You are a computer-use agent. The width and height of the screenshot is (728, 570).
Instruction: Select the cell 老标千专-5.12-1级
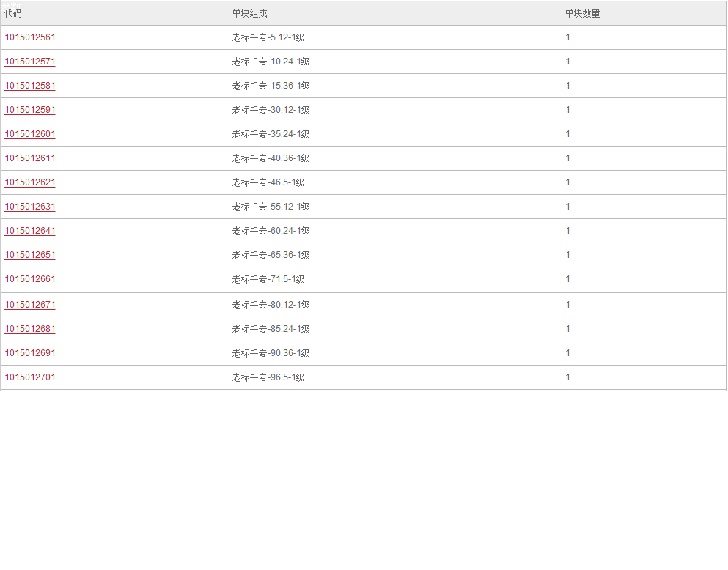[395, 37]
